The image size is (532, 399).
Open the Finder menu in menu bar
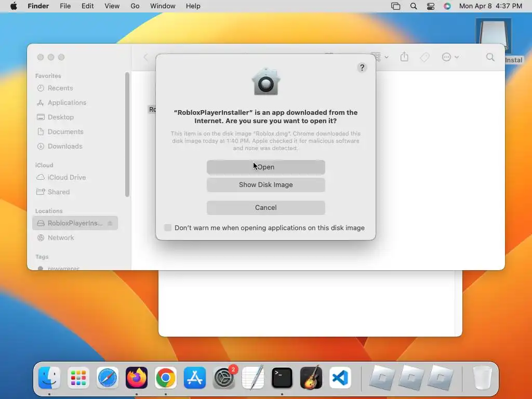38,6
